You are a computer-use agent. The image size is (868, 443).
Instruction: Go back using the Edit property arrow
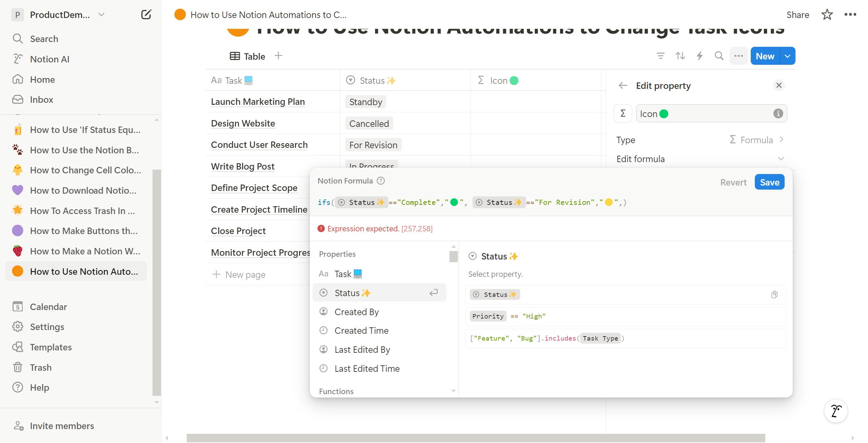pyautogui.click(x=623, y=85)
